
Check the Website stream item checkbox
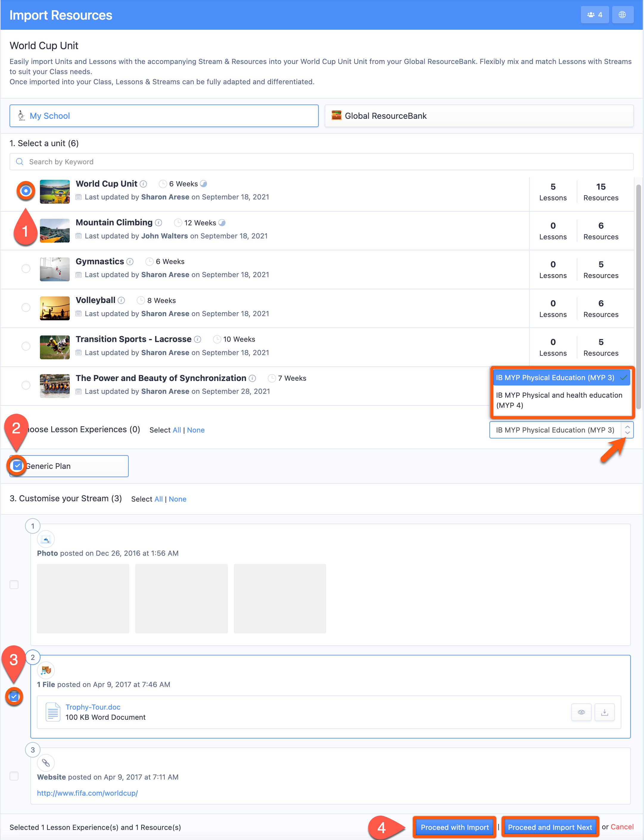point(14,776)
